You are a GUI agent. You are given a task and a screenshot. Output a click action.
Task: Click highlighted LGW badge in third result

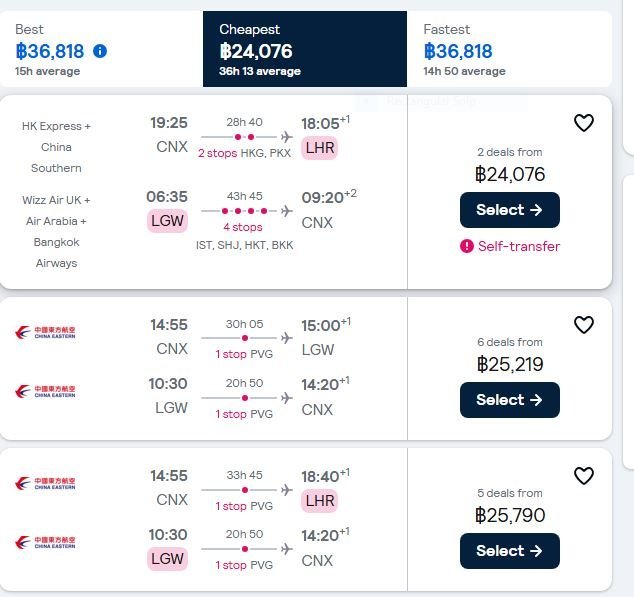point(167,559)
